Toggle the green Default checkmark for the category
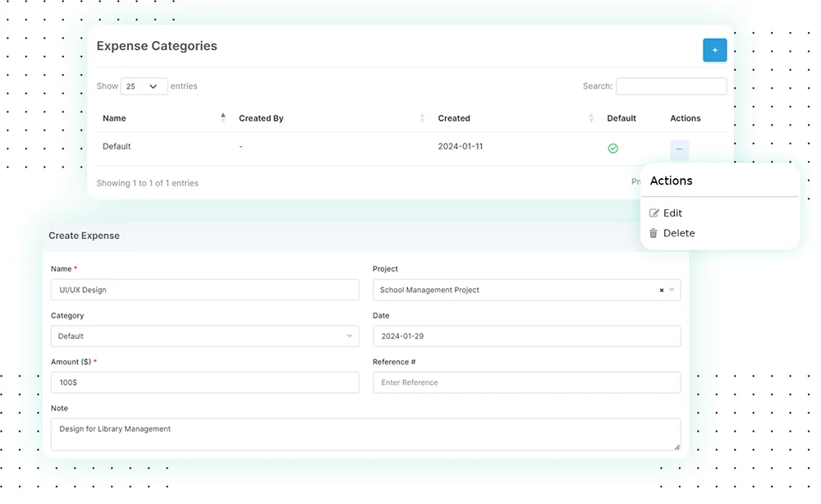The width and height of the screenshot is (821, 504). coord(612,148)
